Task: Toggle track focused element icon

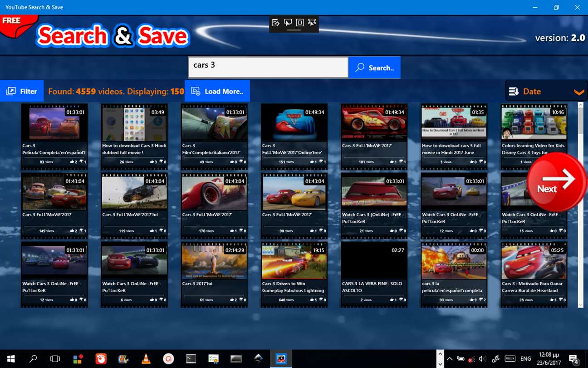Action: click(312, 23)
